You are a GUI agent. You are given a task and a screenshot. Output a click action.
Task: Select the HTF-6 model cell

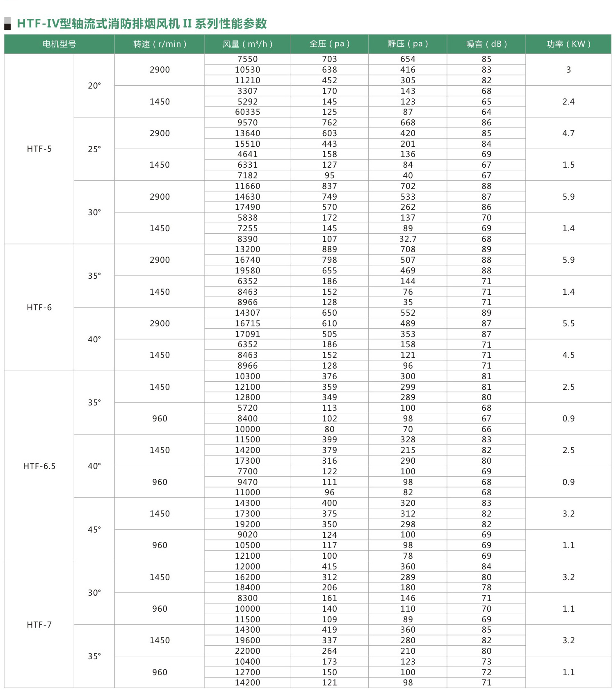(x=39, y=307)
